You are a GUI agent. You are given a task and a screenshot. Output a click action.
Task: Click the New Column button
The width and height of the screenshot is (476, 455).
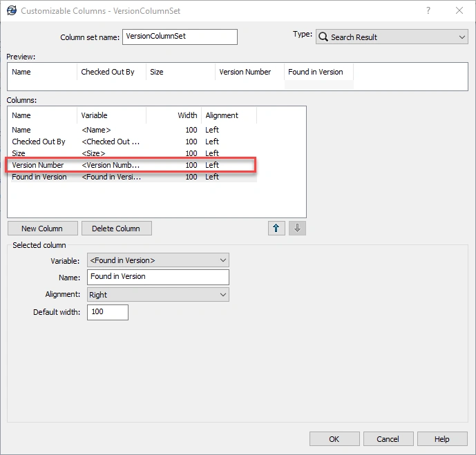43,229
